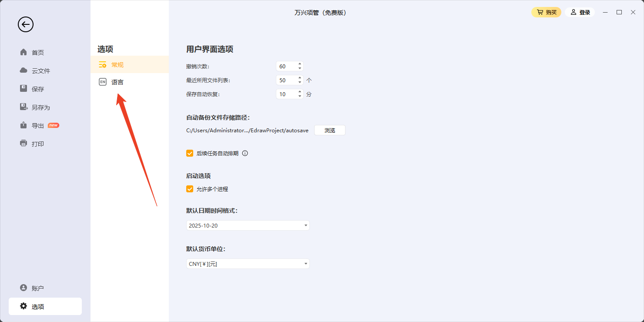Select the 常规 general tab
The width and height of the screenshot is (644, 322).
click(117, 65)
